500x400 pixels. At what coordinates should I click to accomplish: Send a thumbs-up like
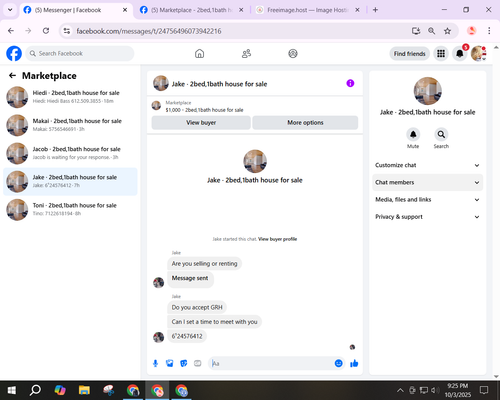point(354,363)
